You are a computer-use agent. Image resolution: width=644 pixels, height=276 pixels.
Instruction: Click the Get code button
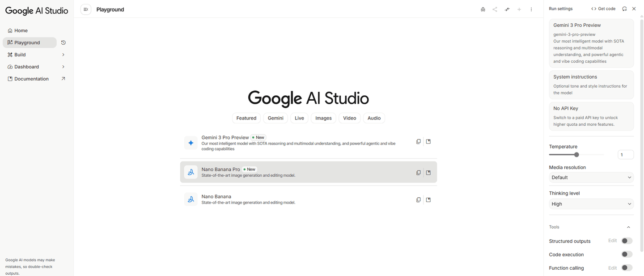603,8
